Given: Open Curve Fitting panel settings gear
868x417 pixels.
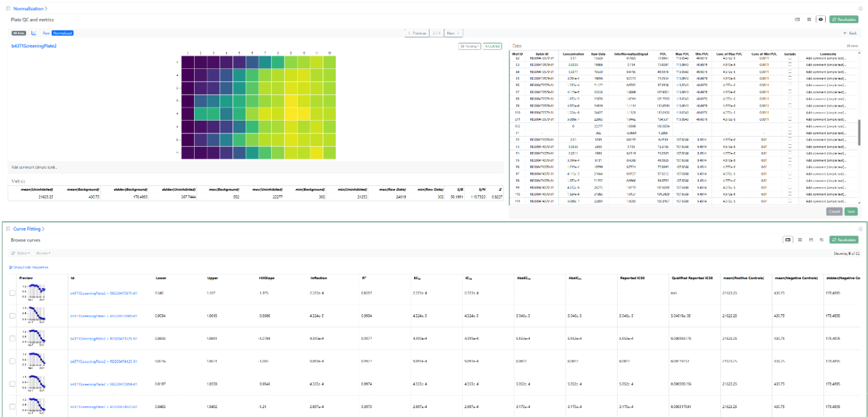Looking at the screenshot, I should 860,229.
